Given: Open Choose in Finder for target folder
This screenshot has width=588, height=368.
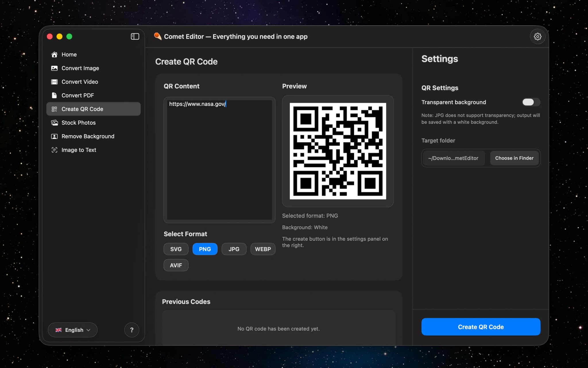Looking at the screenshot, I should click(x=514, y=158).
